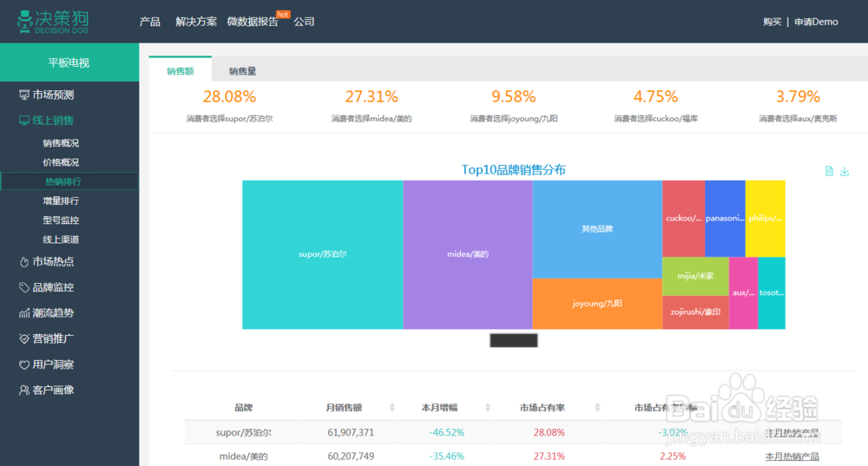Click the hot badge on 微数据报告
The image size is (868, 466).
tap(283, 15)
